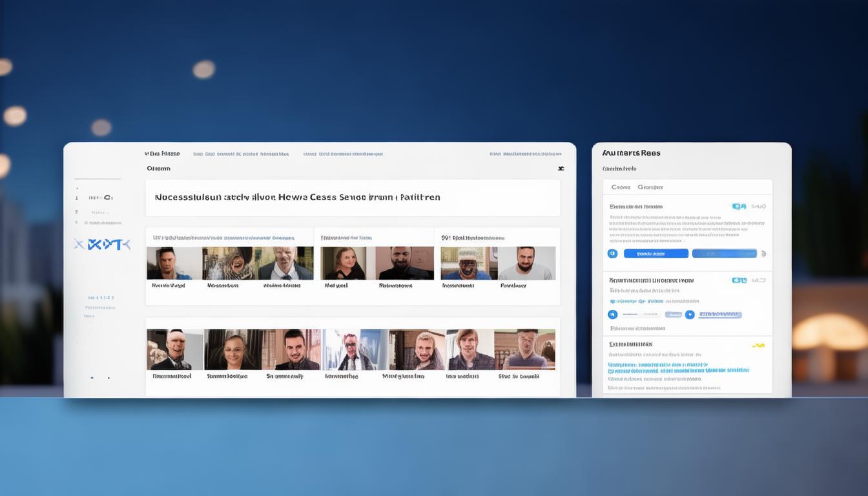Click the blue badge icon in the second card header
The width and height of the screenshot is (868, 496).
coord(739,280)
